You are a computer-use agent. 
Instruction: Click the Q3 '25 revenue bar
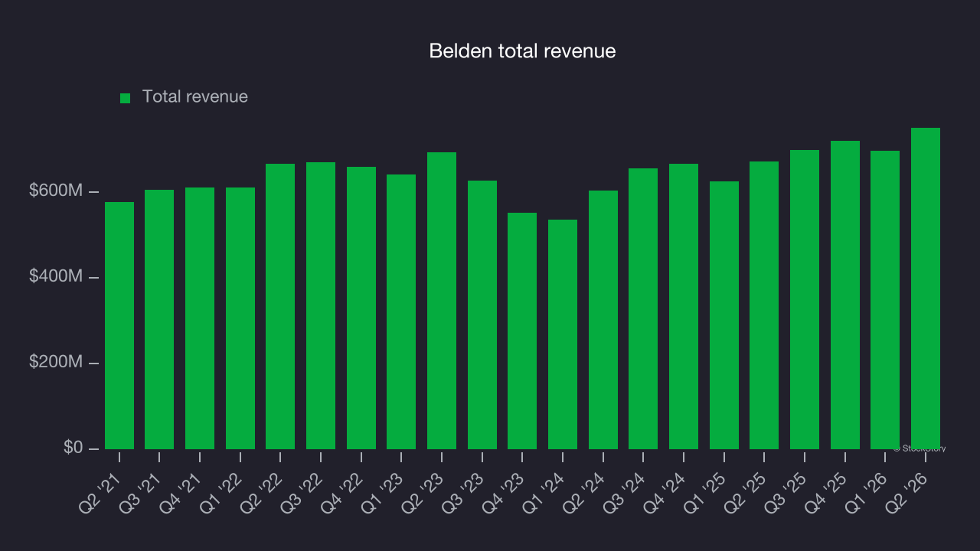[x=805, y=299]
